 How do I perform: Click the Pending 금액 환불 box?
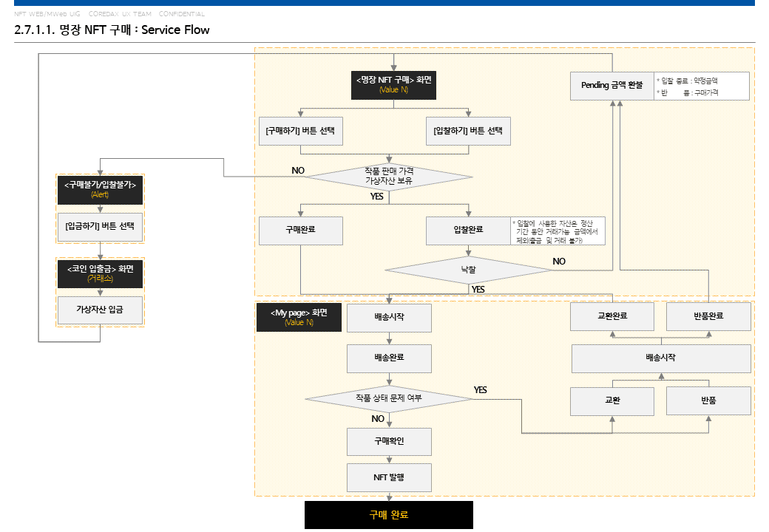(x=612, y=86)
